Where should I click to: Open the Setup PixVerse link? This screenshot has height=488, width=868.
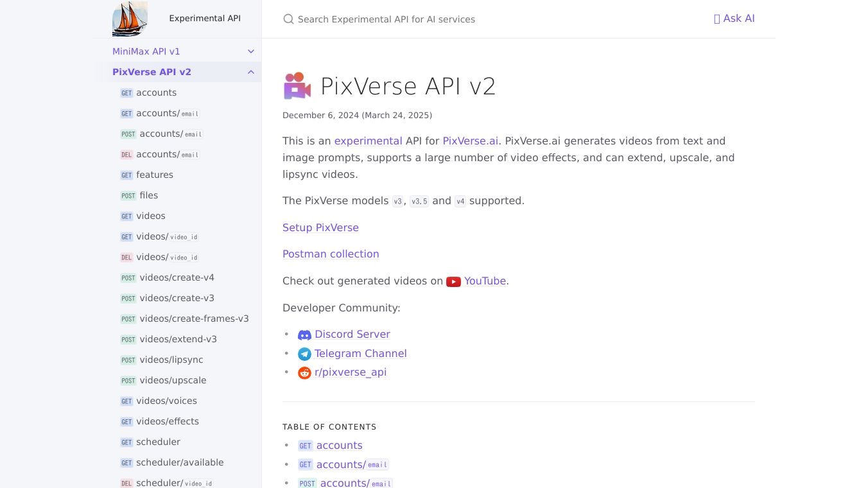[x=320, y=228]
